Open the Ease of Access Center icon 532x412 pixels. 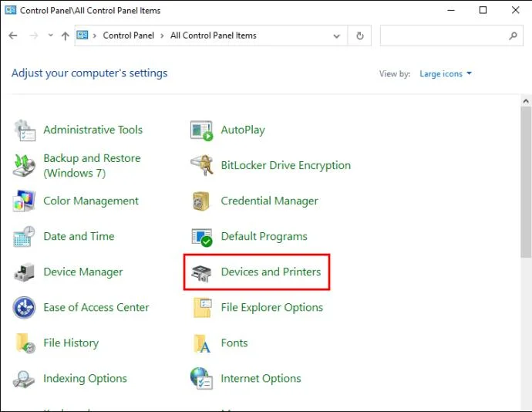point(24,308)
